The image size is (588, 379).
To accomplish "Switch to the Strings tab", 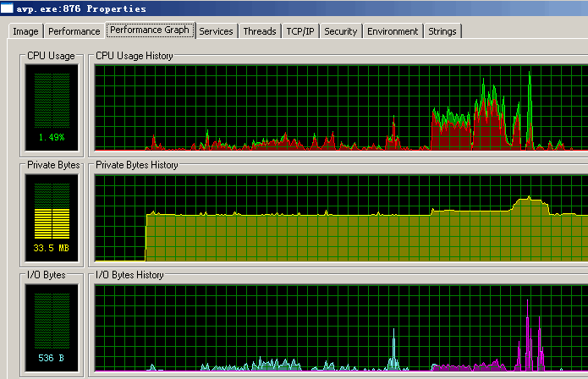I will pyautogui.click(x=442, y=31).
